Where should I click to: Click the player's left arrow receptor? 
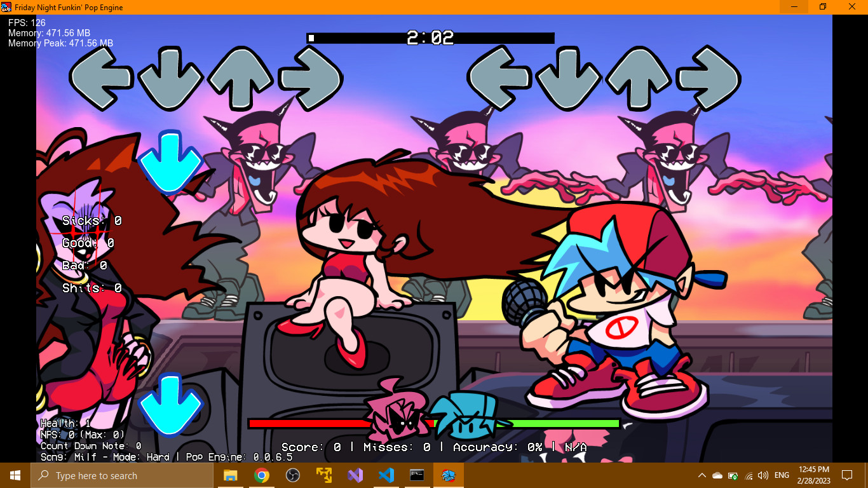click(x=499, y=78)
